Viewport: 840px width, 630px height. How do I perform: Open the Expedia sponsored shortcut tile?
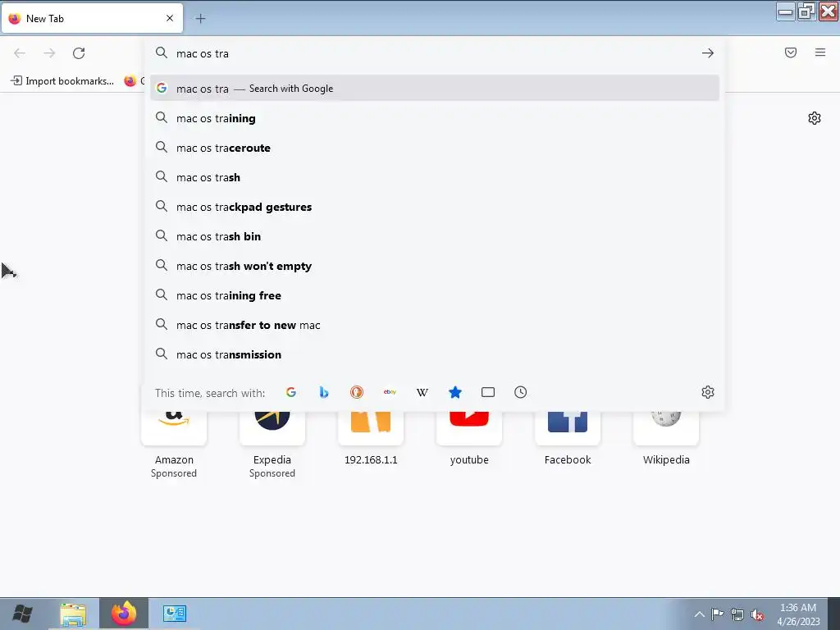(272, 444)
